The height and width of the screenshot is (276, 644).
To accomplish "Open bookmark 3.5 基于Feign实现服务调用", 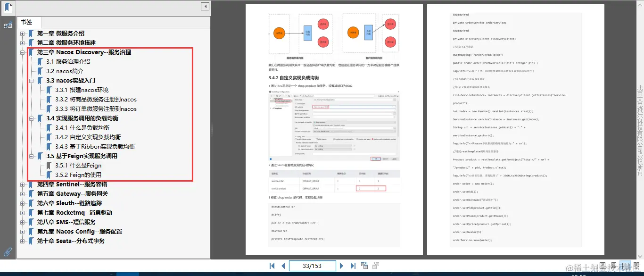I will (82, 156).
